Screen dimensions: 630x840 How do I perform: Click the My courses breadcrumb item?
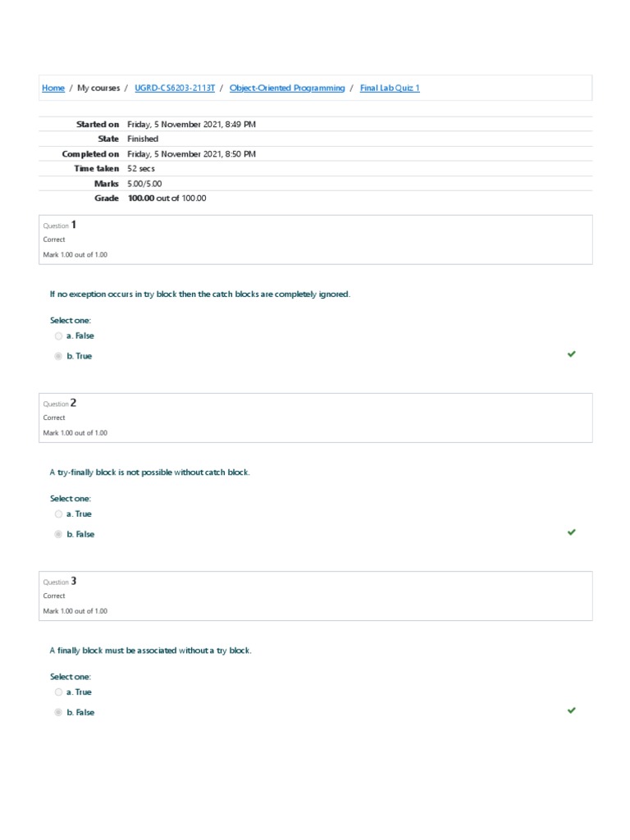[98, 88]
